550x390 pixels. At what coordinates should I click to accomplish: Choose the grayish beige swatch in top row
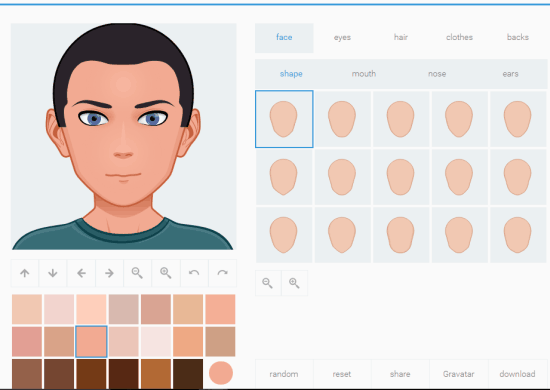click(123, 309)
